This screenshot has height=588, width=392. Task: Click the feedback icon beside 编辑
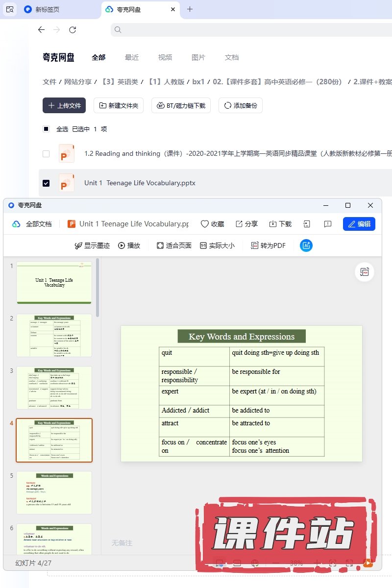(328, 224)
